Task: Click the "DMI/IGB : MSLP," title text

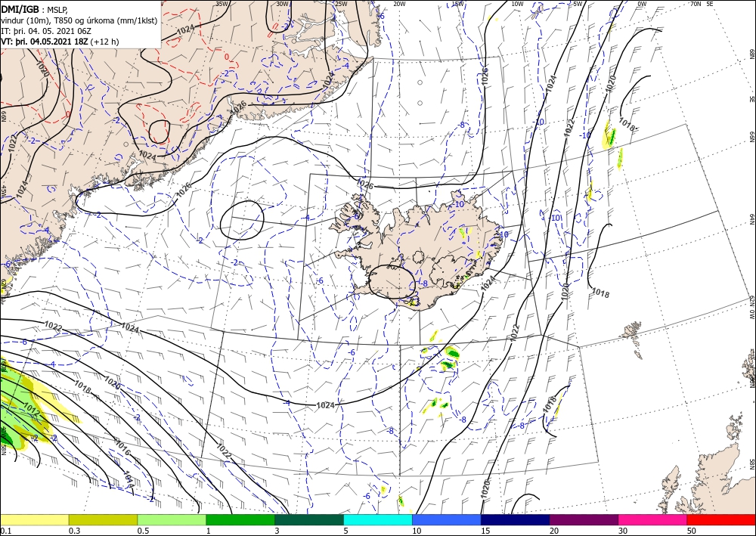Action: 35,8
